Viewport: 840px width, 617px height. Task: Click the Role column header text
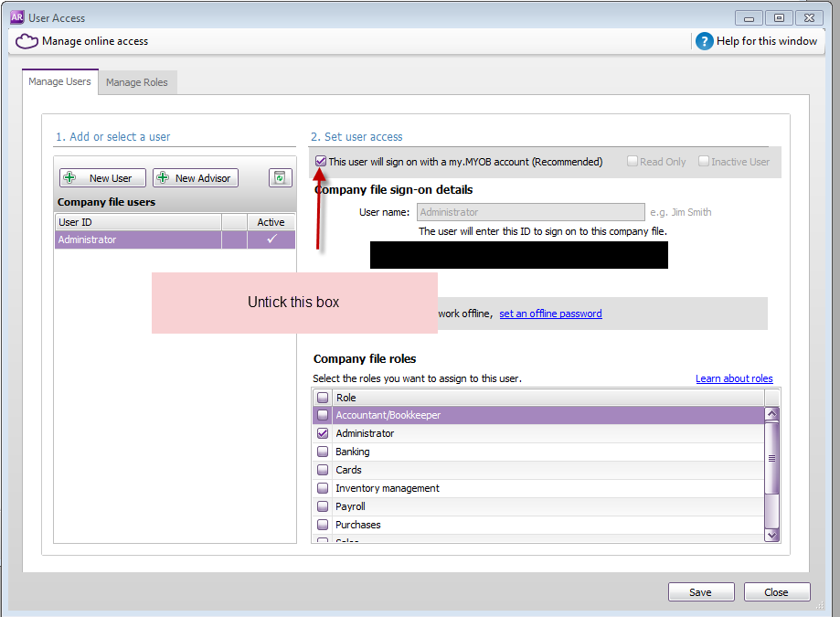(x=346, y=398)
